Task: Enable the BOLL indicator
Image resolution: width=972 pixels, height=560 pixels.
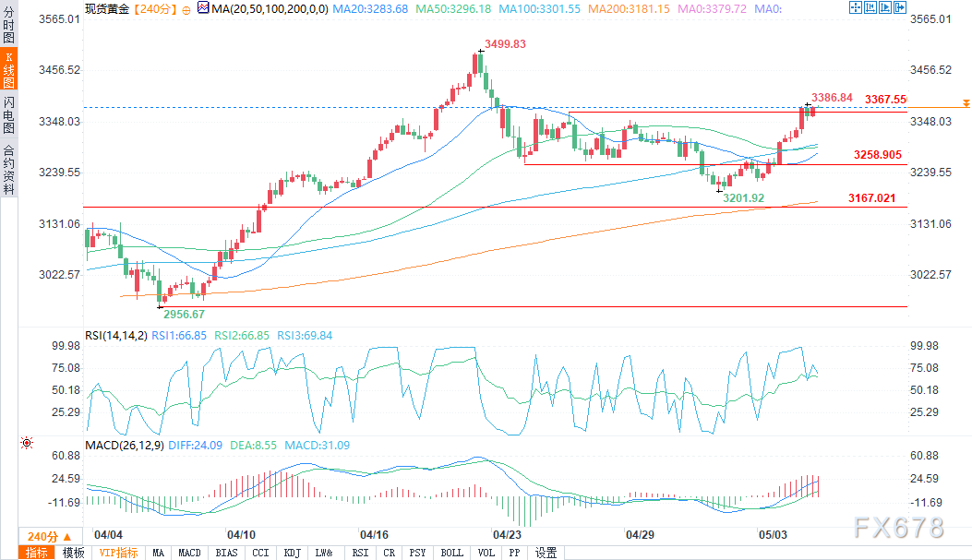Action: (451, 553)
